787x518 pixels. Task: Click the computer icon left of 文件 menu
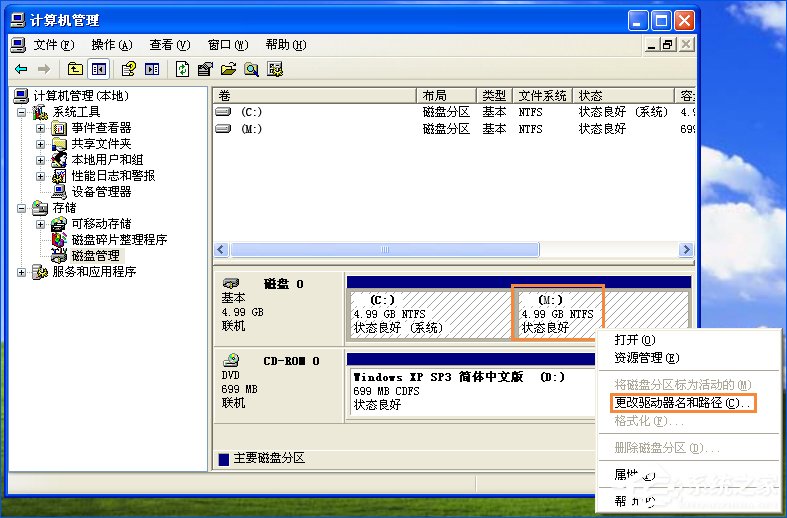[x=19, y=45]
